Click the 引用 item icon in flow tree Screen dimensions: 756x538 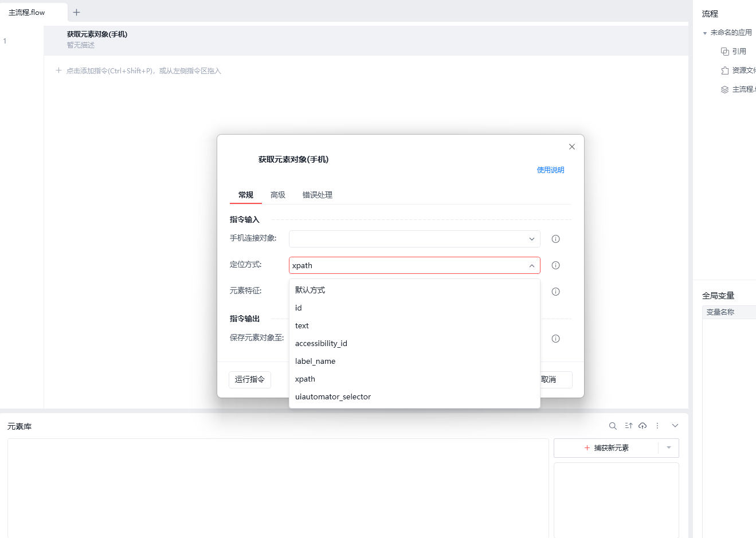coord(724,52)
